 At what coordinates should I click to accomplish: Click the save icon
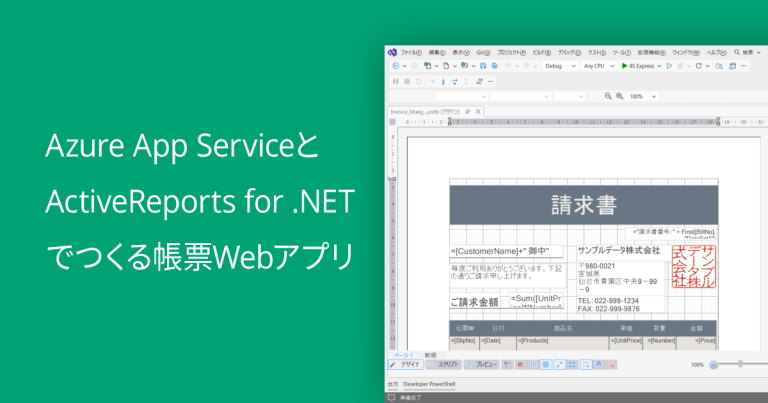pyautogui.click(x=483, y=66)
